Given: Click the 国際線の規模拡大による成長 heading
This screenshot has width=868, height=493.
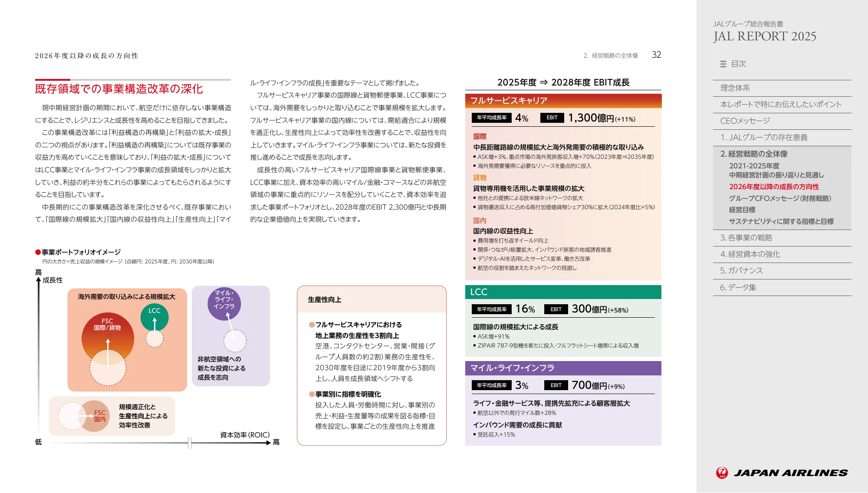Looking at the screenshot, I should tap(516, 327).
